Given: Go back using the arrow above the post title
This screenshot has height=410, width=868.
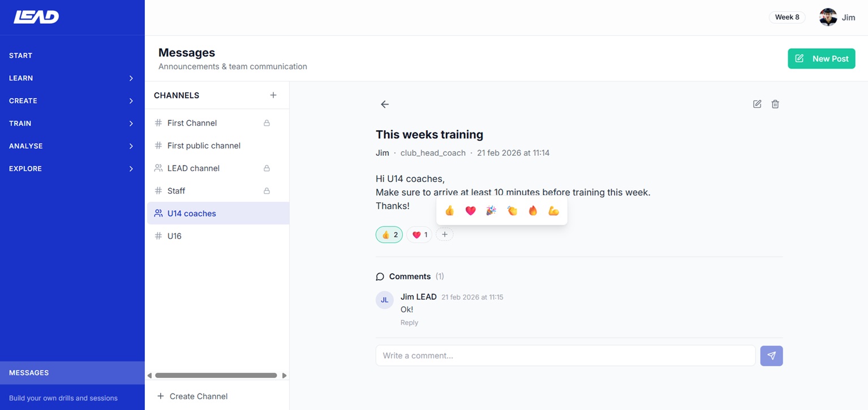Looking at the screenshot, I should pyautogui.click(x=384, y=104).
